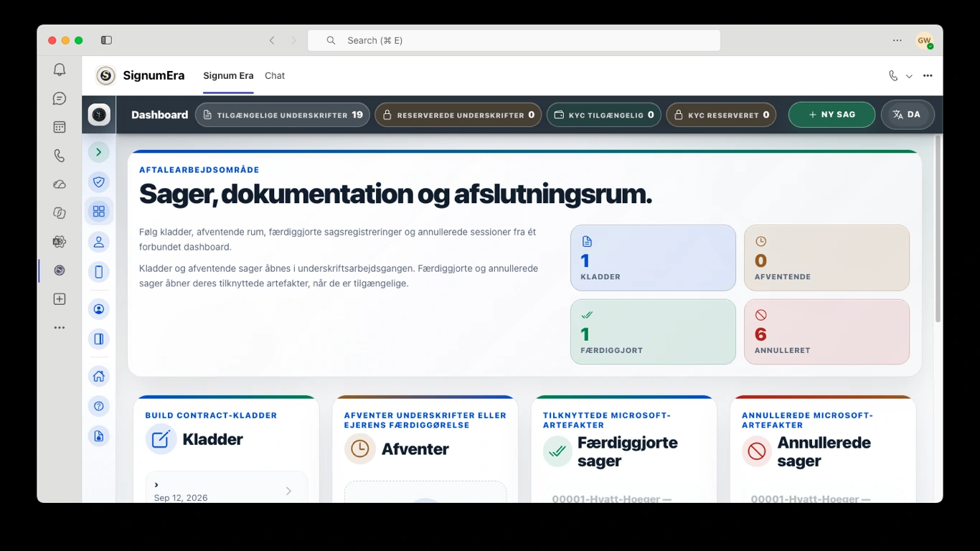Click the add apps plus icon in Teams rail
This screenshot has width=980, height=551.
point(60,299)
